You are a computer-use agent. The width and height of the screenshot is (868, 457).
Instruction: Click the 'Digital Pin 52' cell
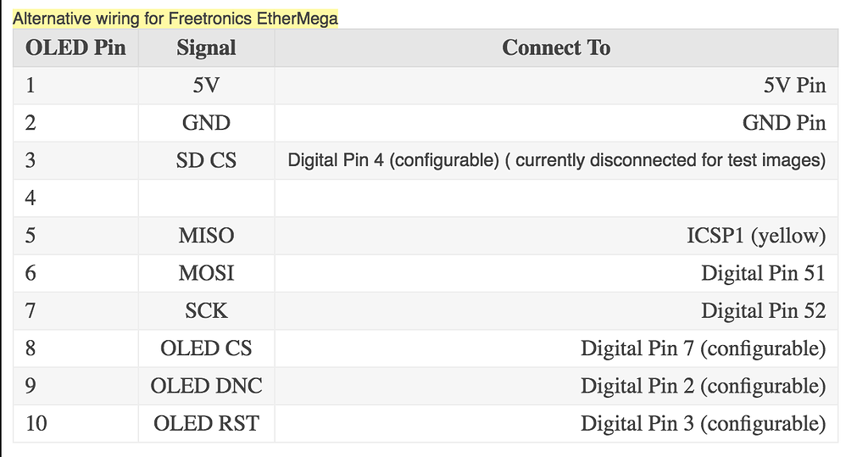(763, 310)
